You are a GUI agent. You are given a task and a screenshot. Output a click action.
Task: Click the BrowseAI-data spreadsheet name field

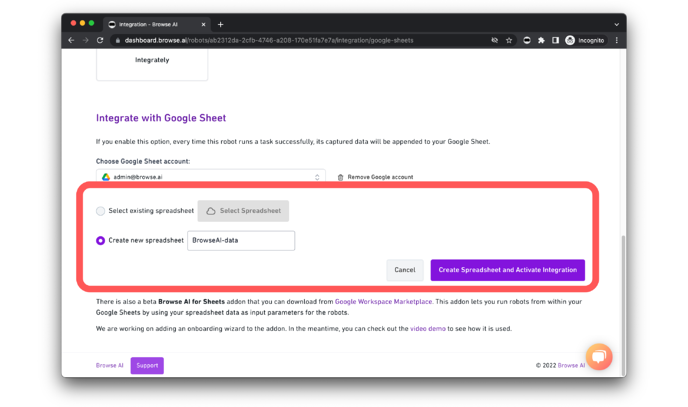click(x=241, y=240)
